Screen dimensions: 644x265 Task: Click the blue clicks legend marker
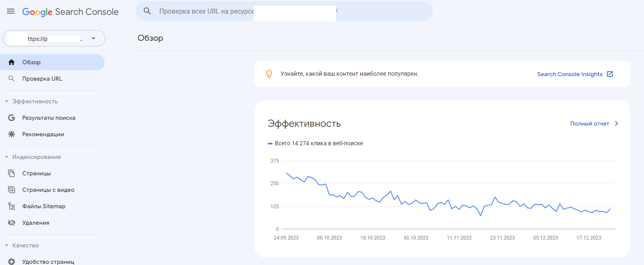(x=270, y=144)
